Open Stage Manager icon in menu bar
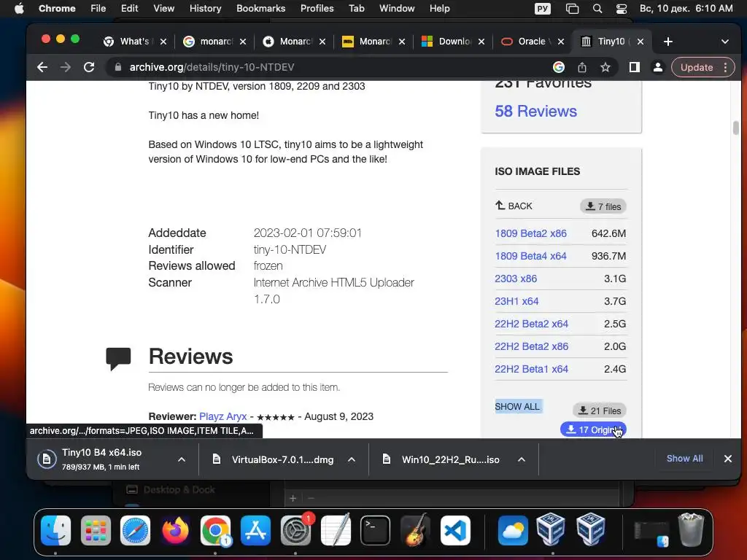 click(x=572, y=8)
